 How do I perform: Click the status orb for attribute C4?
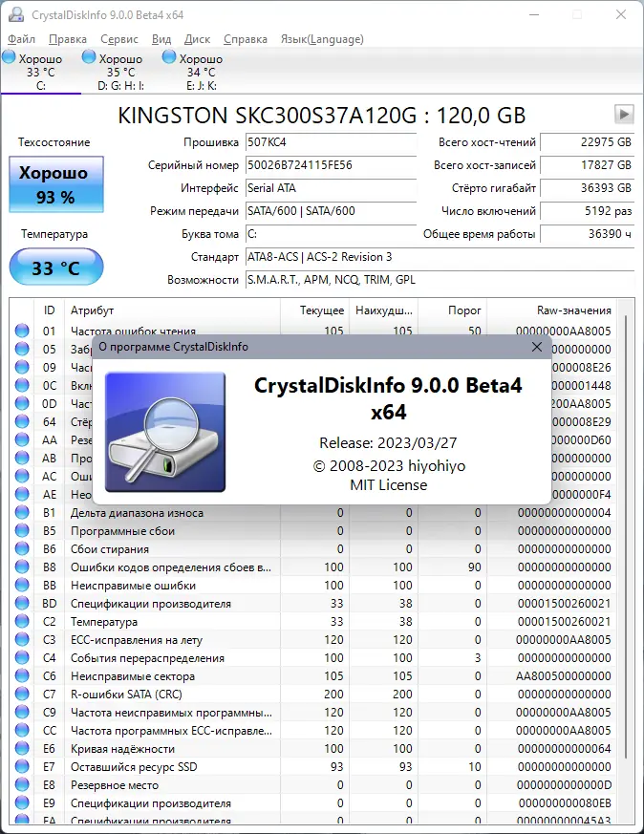22,658
